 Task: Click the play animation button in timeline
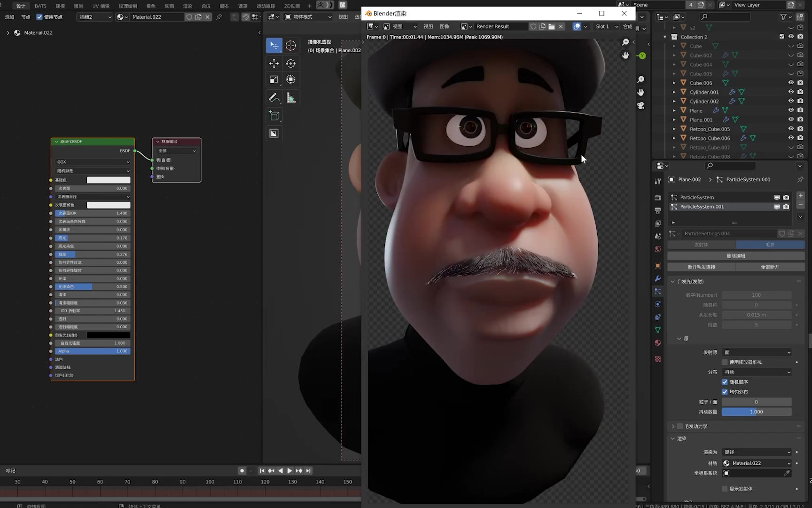click(289, 471)
